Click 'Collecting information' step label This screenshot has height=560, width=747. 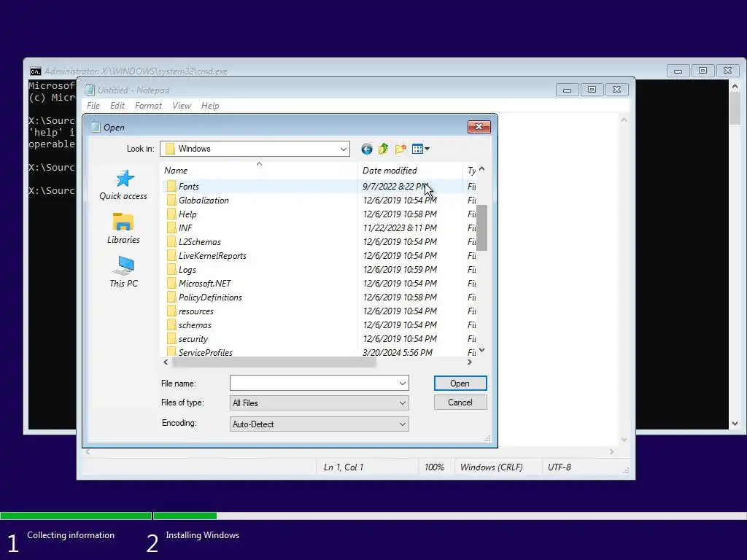[x=71, y=535]
